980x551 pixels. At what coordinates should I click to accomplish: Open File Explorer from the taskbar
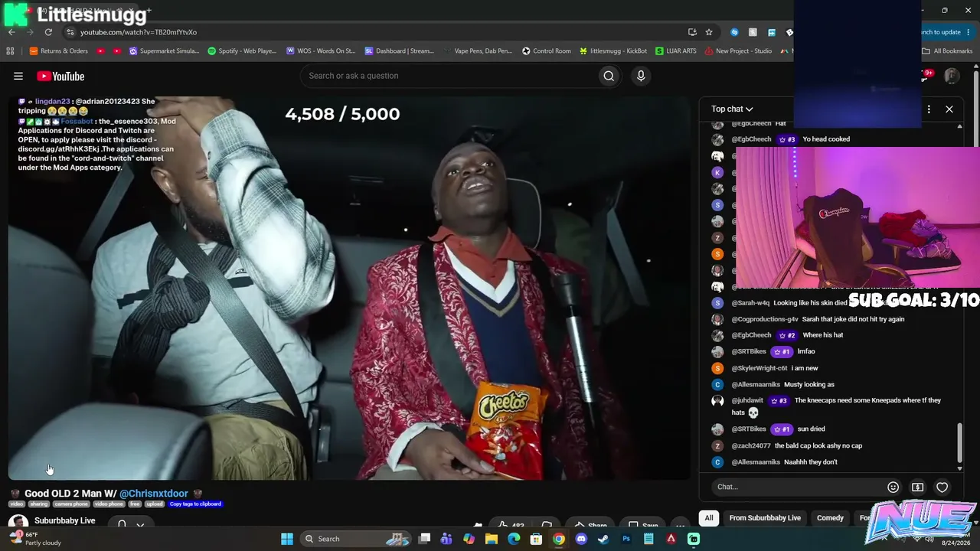tap(492, 539)
